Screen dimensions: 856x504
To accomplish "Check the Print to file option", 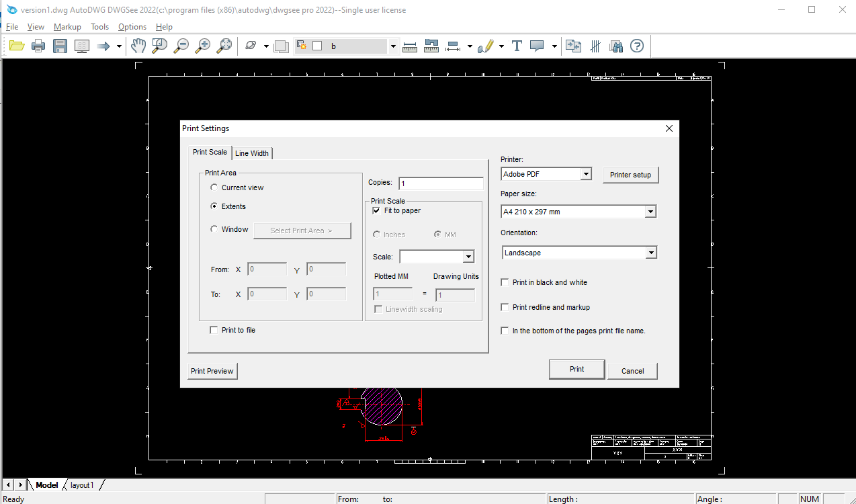I will (214, 330).
